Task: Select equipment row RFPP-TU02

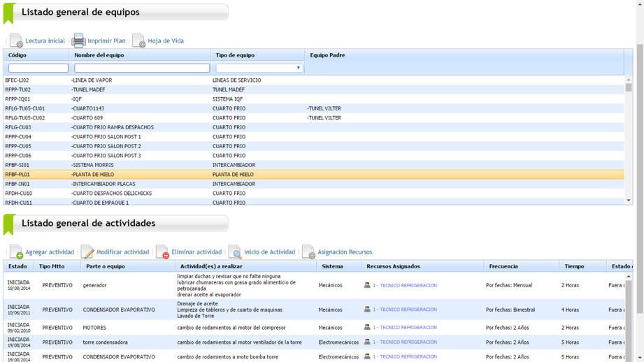Action: click(314, 89)
